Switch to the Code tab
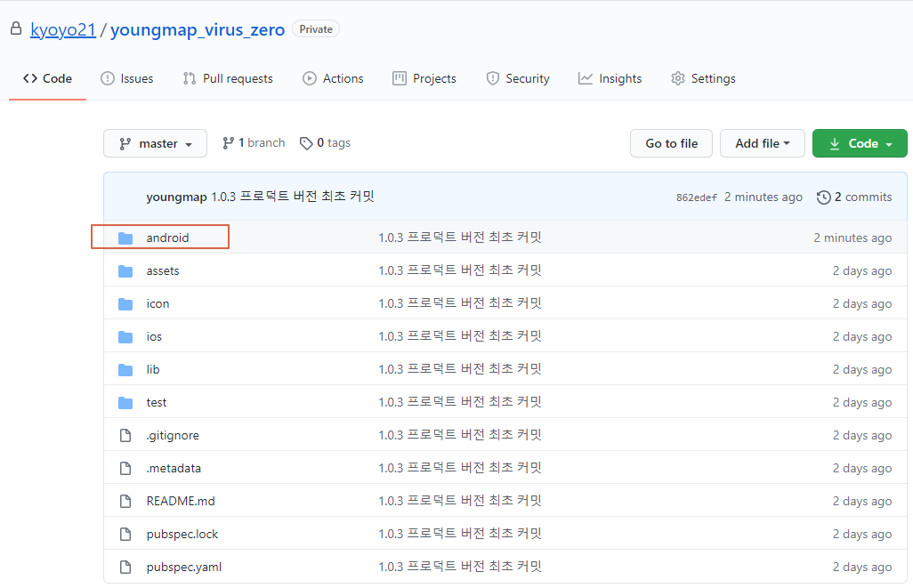Image resolution: width=913 pixels, height=588 pixels. (x=47, y=78)
